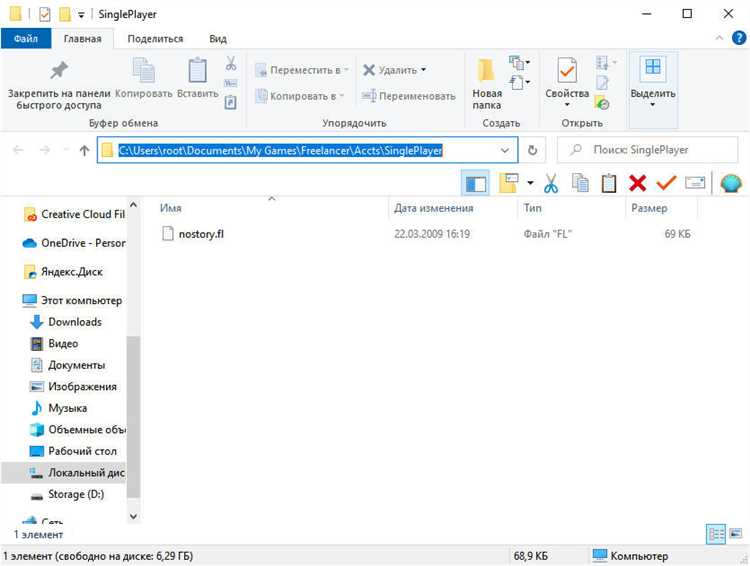
Task: Switch to the Поделиться tab
Action: click(155, 39)
